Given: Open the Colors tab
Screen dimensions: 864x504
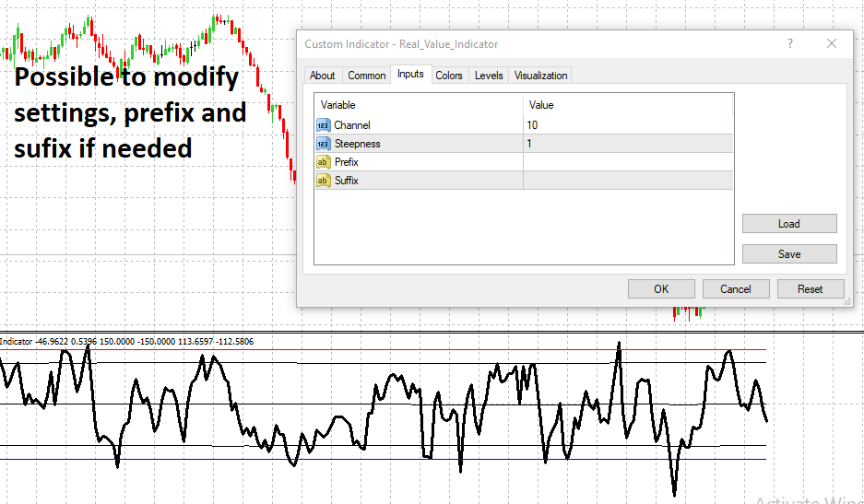Looking at the screenshot, I should pyautogui.click(x=448, y=76).
